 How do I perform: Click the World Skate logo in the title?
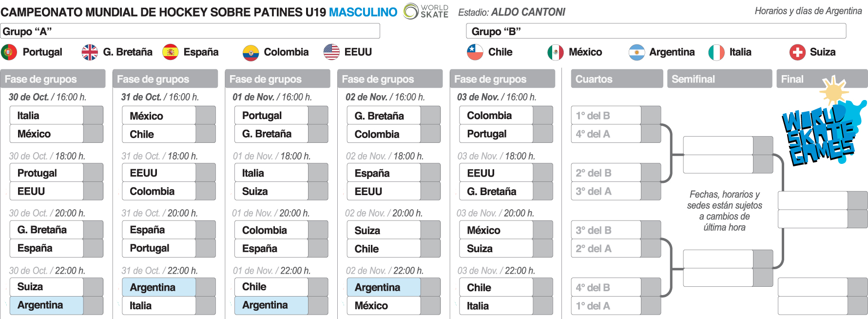click(426, 11)
